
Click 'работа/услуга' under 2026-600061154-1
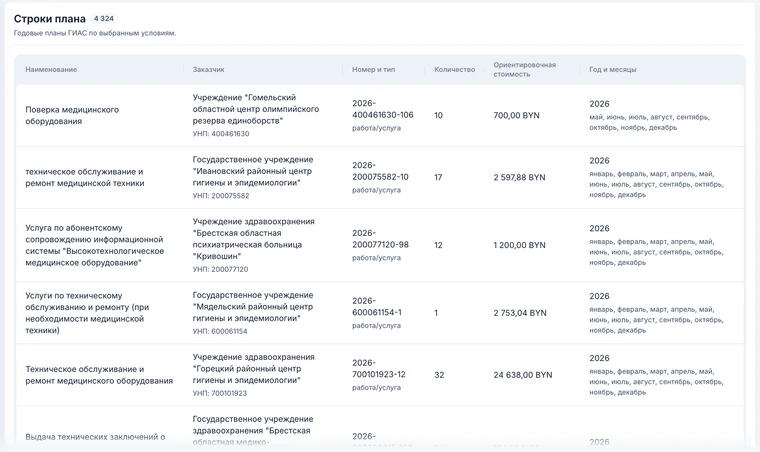click(376, 326)
